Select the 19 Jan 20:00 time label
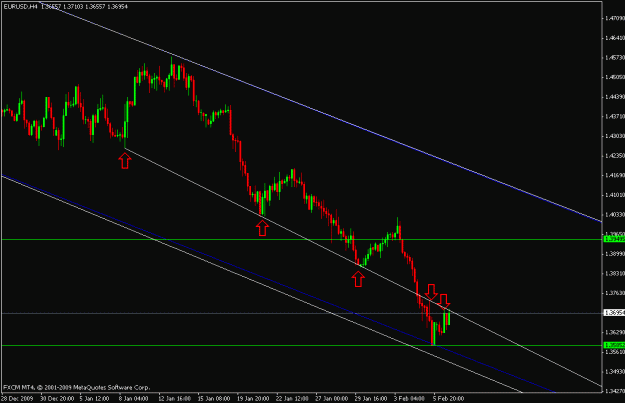The image size is (625, 403). coord(253,398)
